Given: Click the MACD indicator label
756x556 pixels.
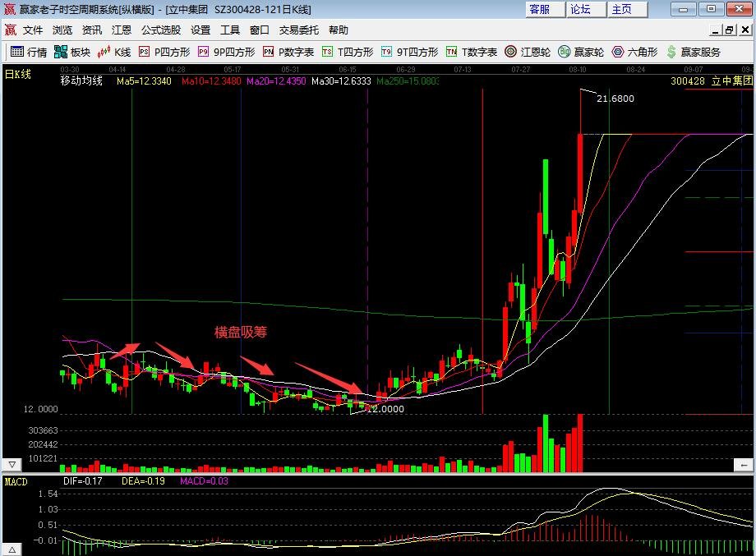Looking at the screenshot, I should [x=16, y=481].
